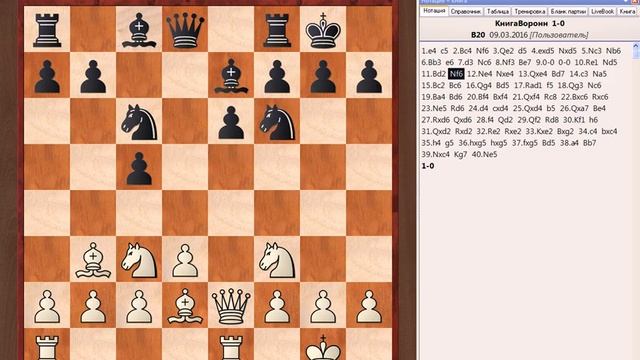Screen dimensions: 640x360
Task: Jump to move 10.Re1 in notation
Action: (x=586, y=62)
